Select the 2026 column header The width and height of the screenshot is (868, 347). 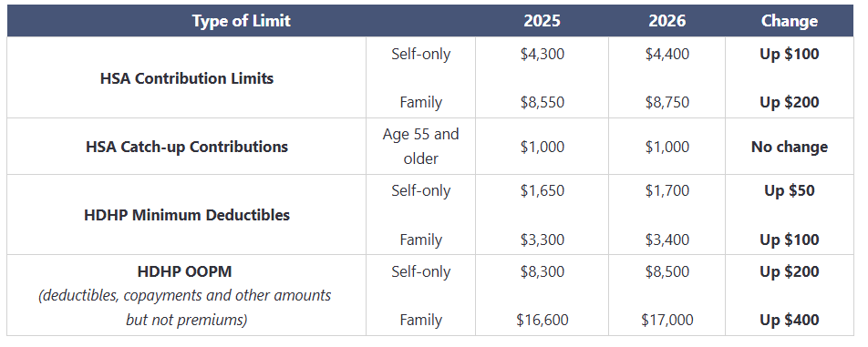point(667,21)
